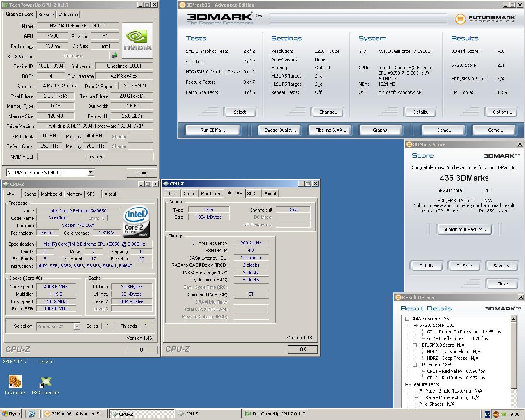
Task: Click the BIOS save icon in GPU-Z
Action: click(x=114, y=56)
